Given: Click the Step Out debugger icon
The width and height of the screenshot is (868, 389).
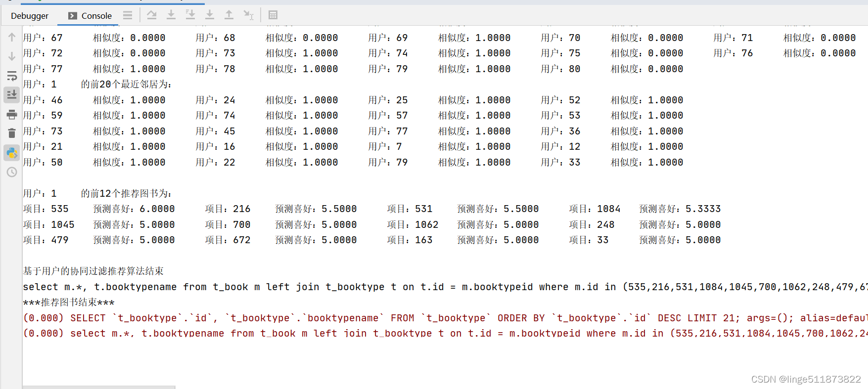Looking at the screenshot, I should (229, 15).
